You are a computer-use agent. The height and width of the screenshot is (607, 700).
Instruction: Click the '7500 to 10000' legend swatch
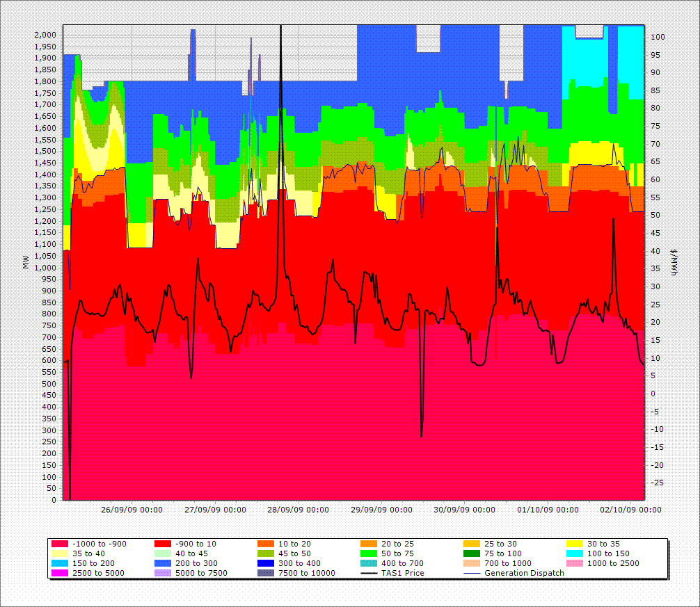pyautogui.click(x=266, y=573)
